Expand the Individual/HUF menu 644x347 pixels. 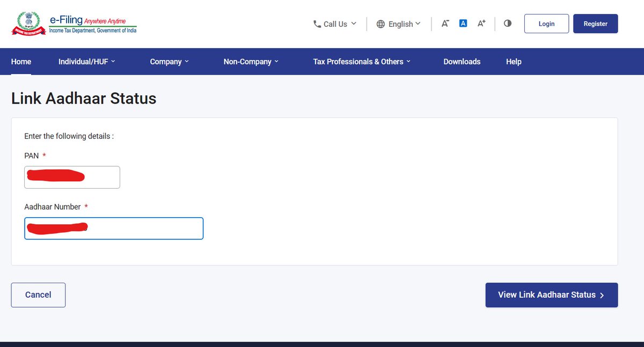86,61
